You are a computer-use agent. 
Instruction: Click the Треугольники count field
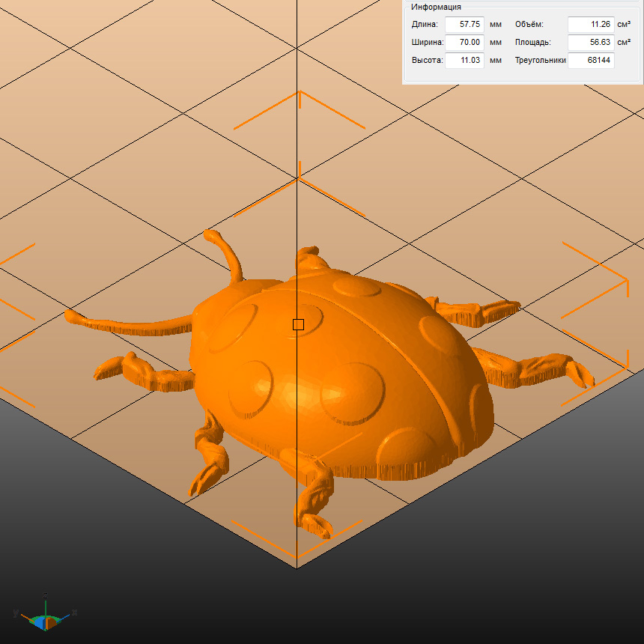click(591, 61)
